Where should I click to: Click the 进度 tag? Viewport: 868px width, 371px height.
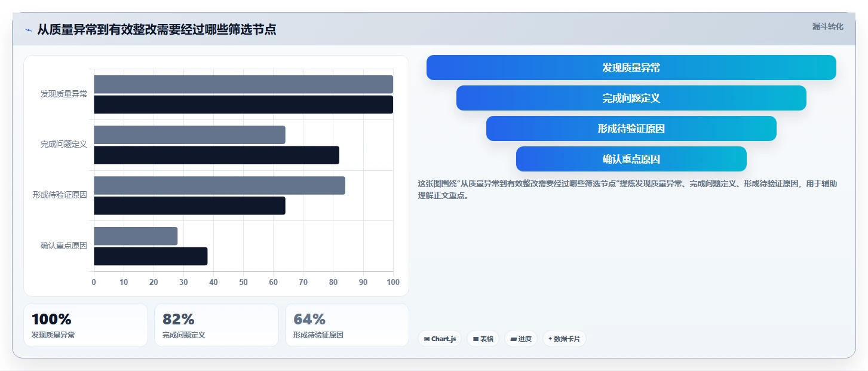coord(521,339)
